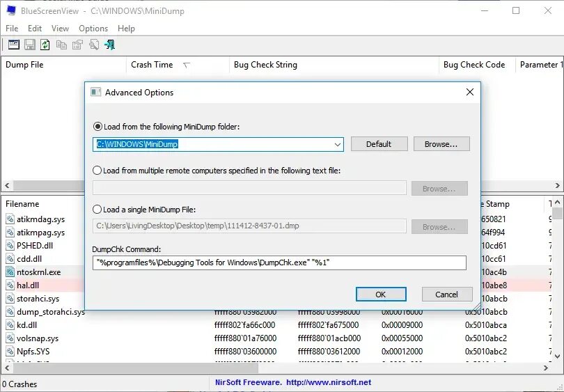
Task: Select 'Load from multiple remote computers' radio
Action: [97, 171]
